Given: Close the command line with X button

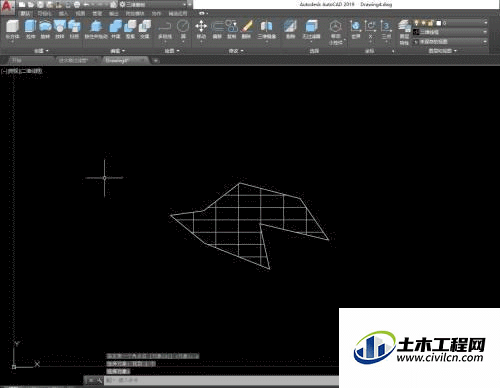Looking at the screenshot, I should [91, 380].
